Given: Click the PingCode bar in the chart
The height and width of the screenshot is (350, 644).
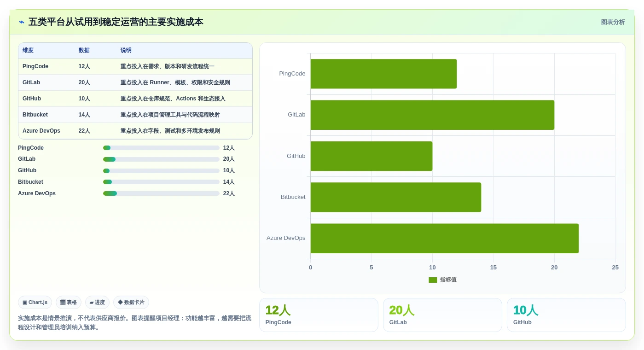Looking at the screenshot, I should click(x=383, y=74).
